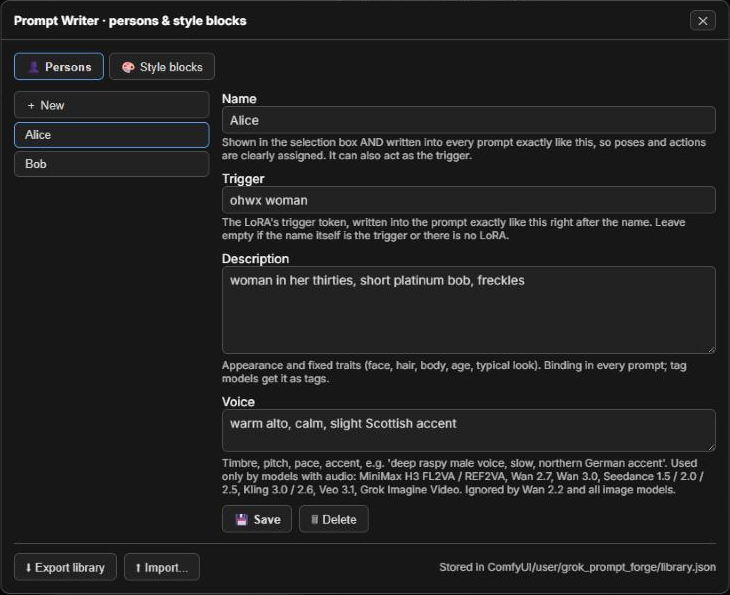
Task: Focus the Trigger input field
Action: coord(469,200)
